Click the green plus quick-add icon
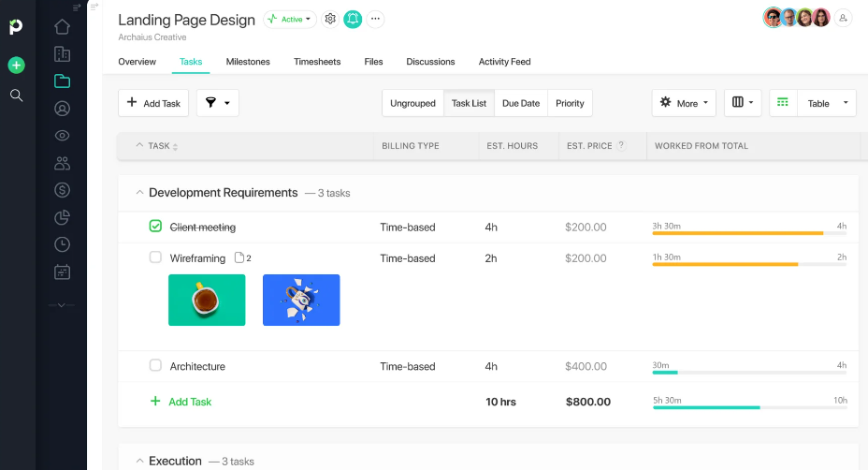 coord(16,66)
